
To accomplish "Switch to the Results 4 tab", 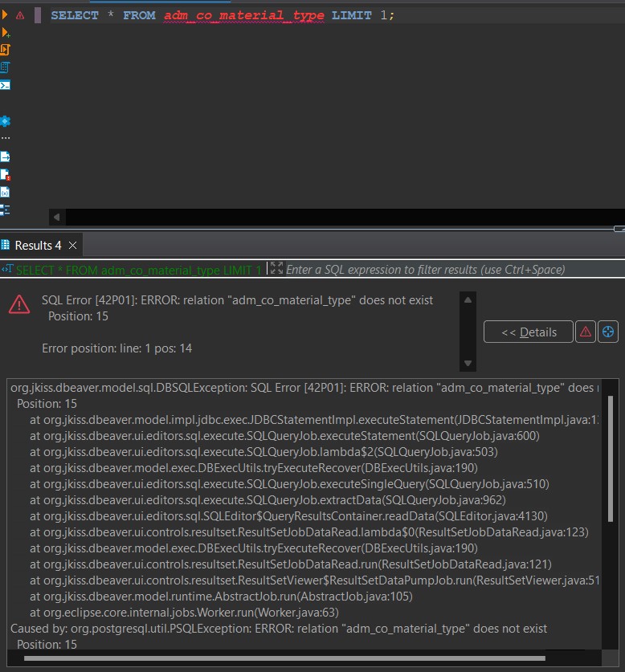I will point(37,246).
